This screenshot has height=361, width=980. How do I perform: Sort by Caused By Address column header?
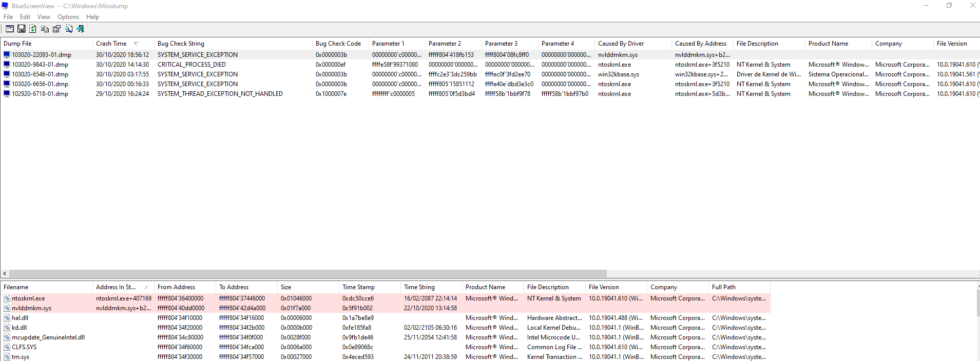(x=702, y=44)
